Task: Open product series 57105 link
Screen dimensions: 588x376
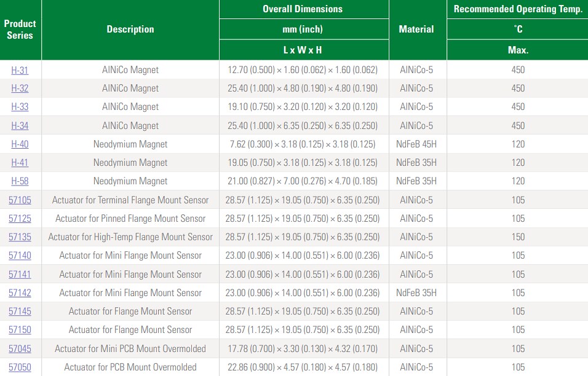Action: [x=20, y=200]
